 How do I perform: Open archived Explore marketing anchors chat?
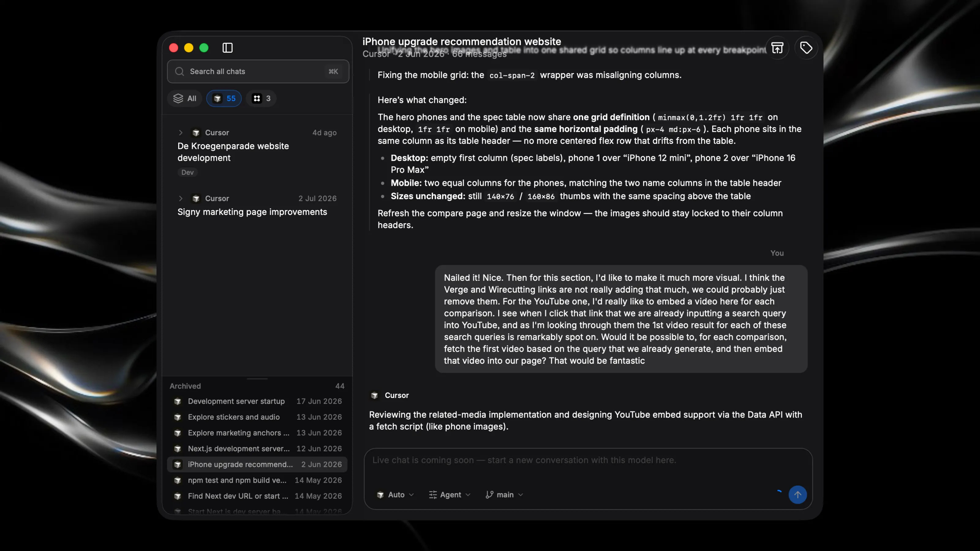pos(257,433)
